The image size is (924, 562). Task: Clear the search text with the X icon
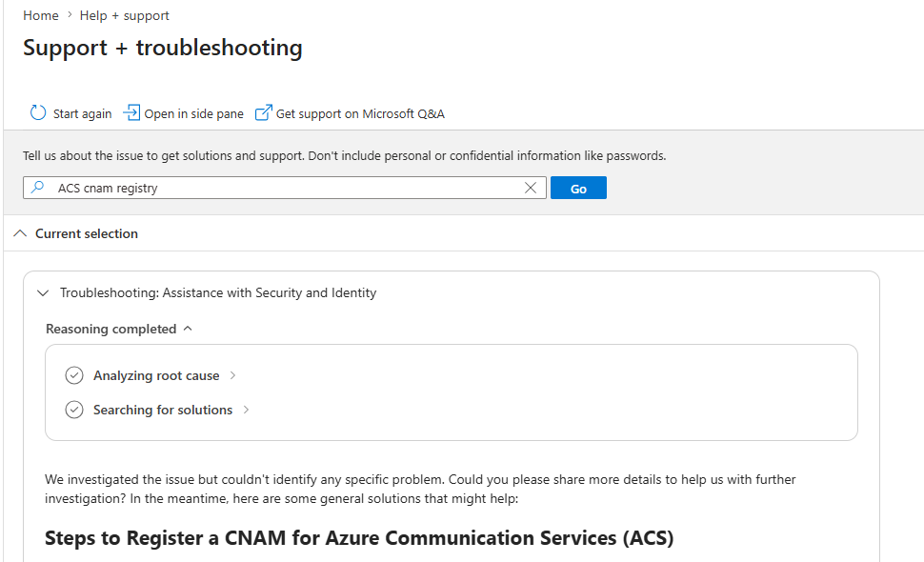click(531, 188)
